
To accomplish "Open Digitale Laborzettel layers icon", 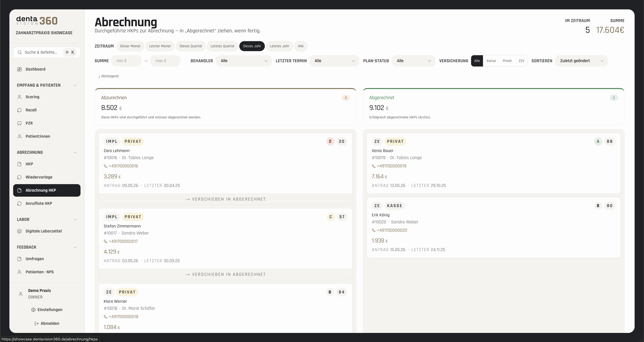I will (19, 231).
